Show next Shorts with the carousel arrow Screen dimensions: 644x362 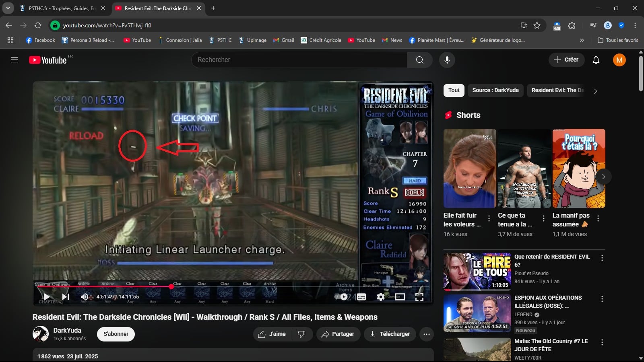(603, 177)
